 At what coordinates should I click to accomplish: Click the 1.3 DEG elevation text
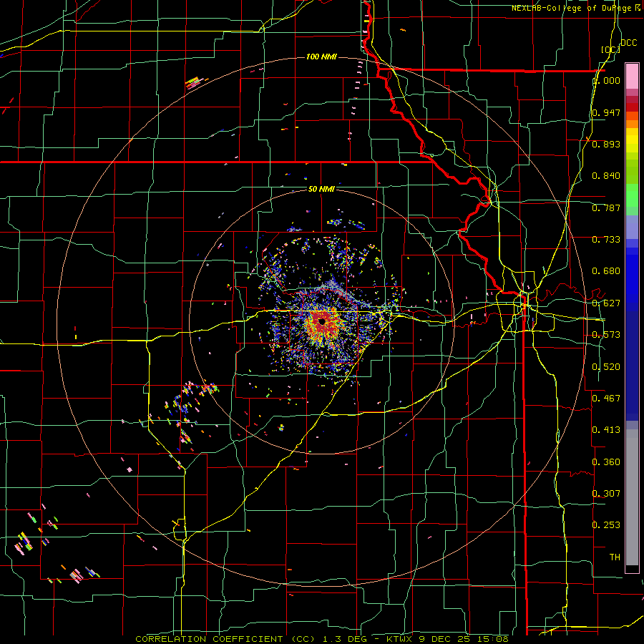(x=343, y=639)
